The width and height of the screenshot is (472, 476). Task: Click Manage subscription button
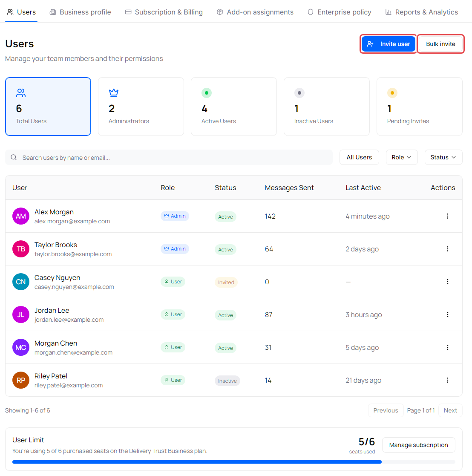(x=419, y=445)
